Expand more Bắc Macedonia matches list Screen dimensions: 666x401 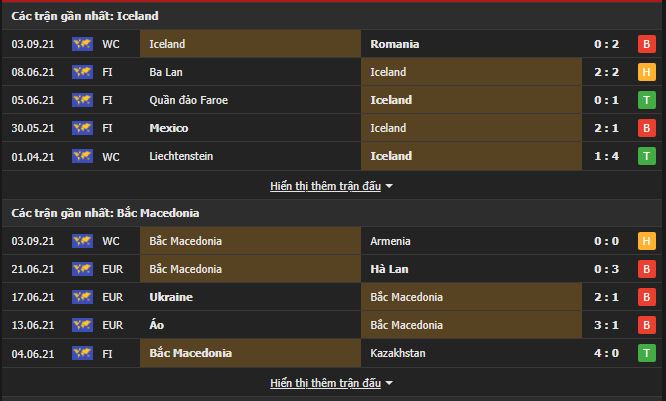(332, 383)
